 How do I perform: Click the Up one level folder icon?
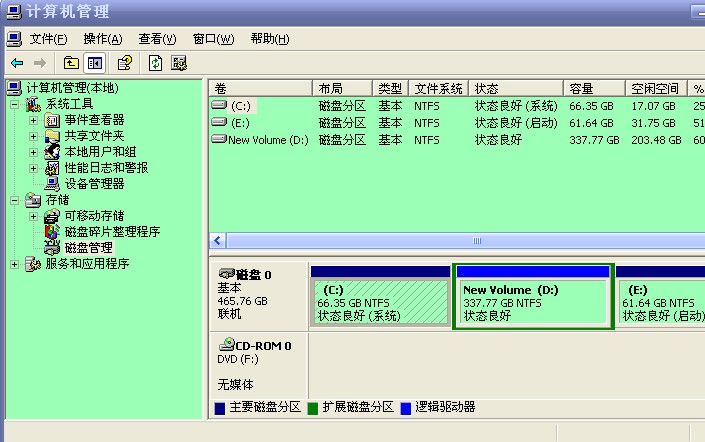tap(72, 63)
